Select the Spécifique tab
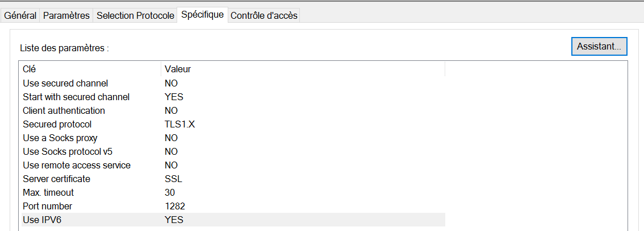This screenshot has width=644, height=231. (x=202, y=15)
